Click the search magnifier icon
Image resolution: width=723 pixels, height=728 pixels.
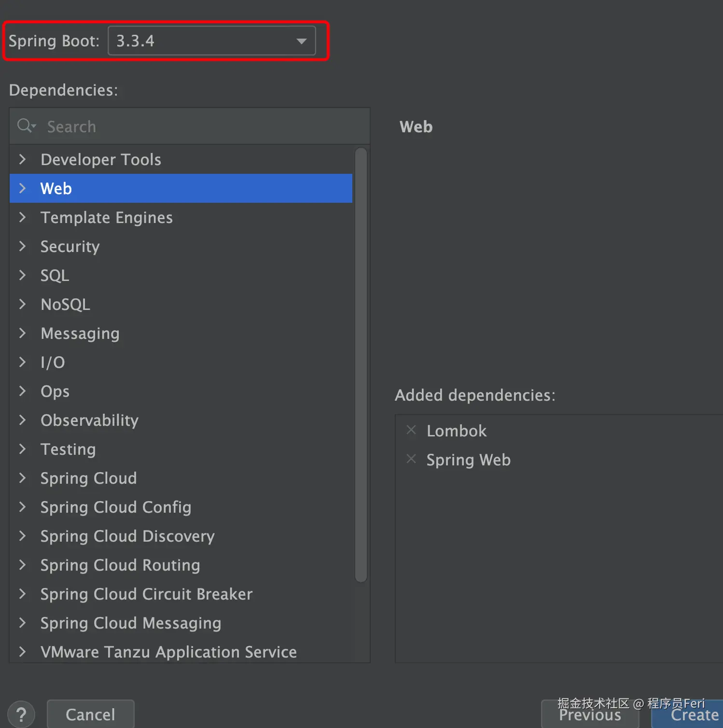tap(27, 126)
